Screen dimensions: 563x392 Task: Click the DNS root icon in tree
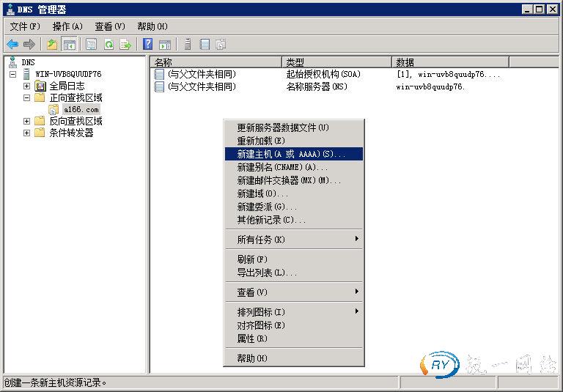[13, 62]
